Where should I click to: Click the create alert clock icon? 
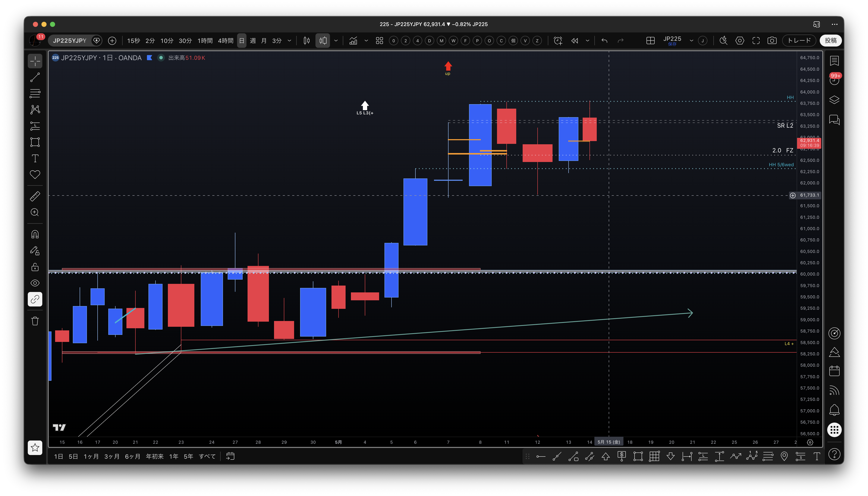558,41
